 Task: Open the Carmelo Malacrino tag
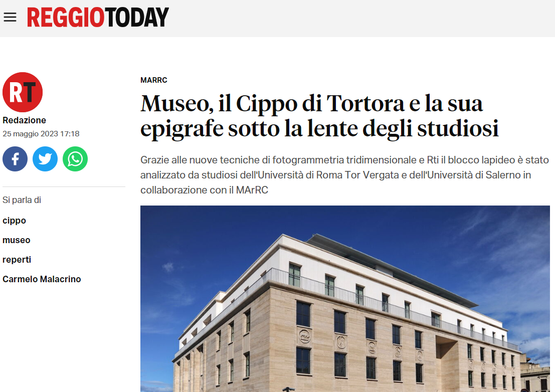42,279
